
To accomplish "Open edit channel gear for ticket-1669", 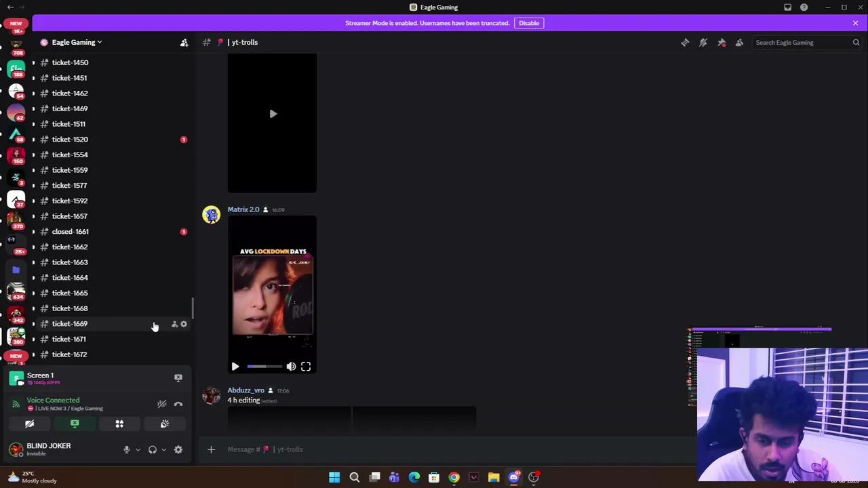I will (x=183, y=324).
